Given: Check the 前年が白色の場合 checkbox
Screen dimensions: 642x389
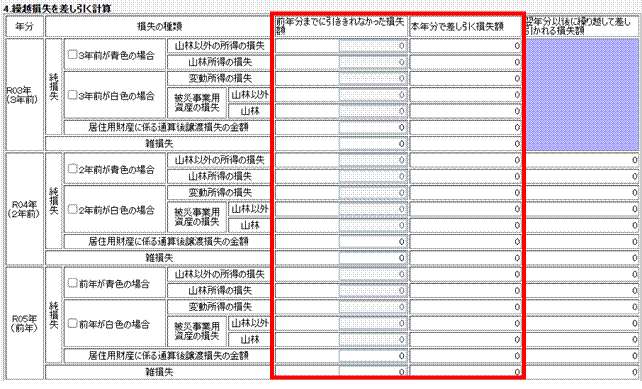Looking at the screenshot, I should point(72,323).
